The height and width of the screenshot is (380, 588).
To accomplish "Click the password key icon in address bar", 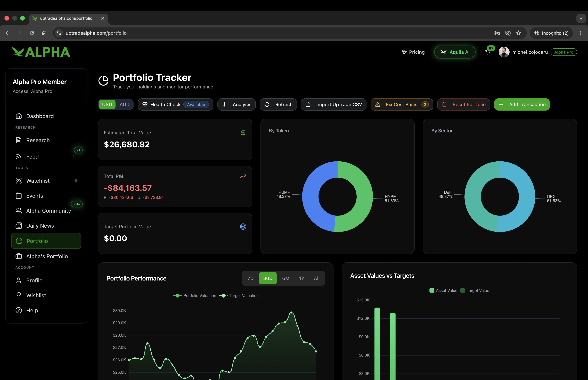I will pyautogui.click(x=497, y=33).
